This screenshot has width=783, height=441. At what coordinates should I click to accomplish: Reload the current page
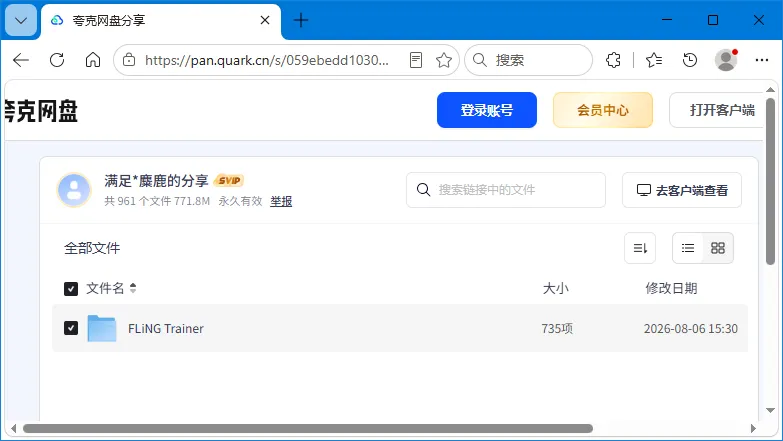(57, 60)
